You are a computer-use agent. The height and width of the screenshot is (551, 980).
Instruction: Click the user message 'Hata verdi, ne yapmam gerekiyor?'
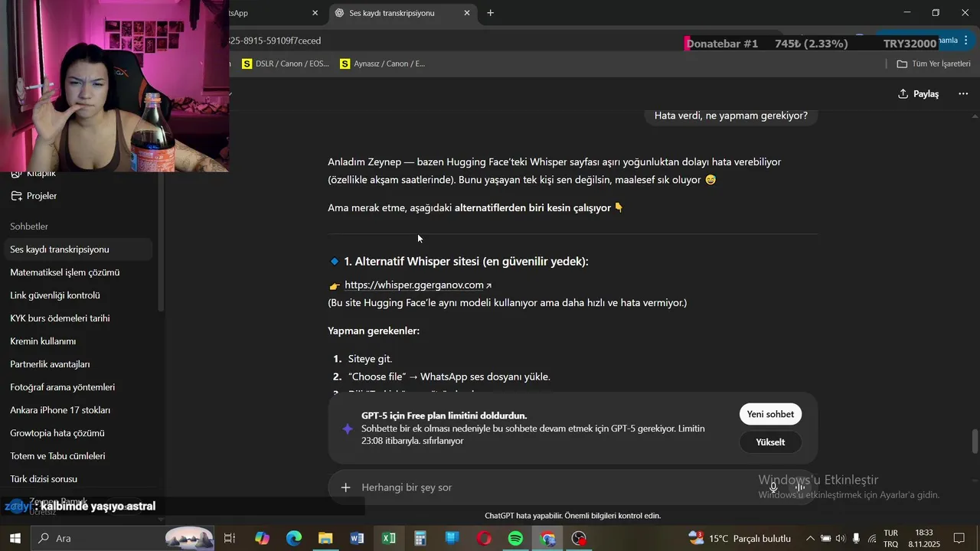[x=731, y=116]
